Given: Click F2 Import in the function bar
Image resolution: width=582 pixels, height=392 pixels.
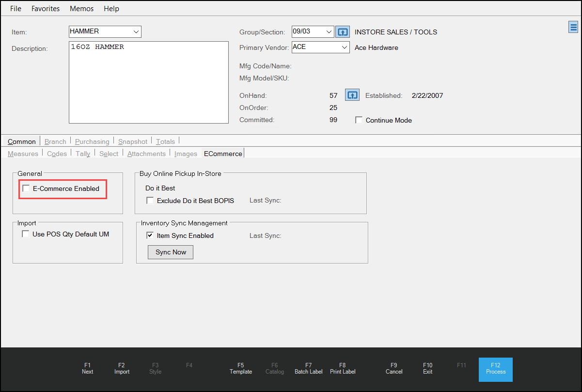Looking at the screenshot, I should pos(122,368).
